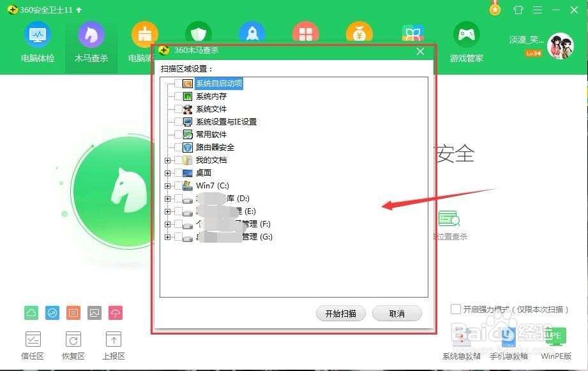Check the (G:) drive checkbox
588x371 pixels.
tap(178, 237)
